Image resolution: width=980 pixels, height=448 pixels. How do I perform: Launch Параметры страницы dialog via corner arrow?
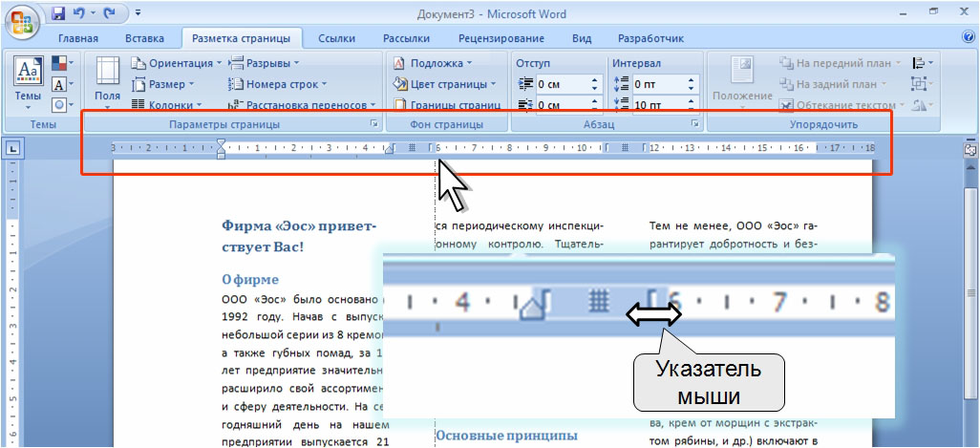click(374, 125)
